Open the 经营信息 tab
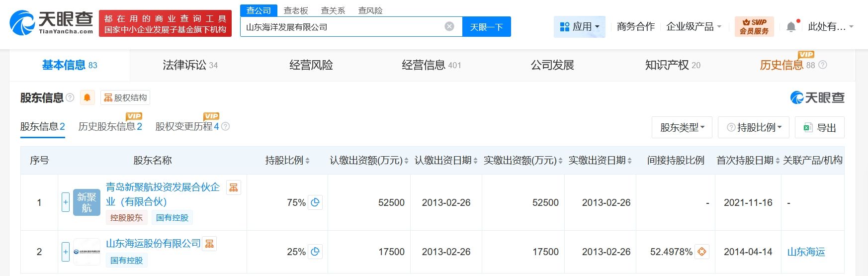 pos(432,65)
